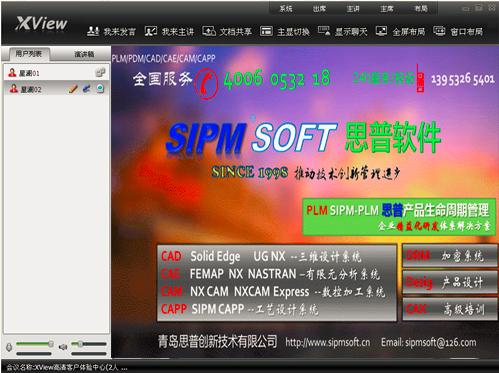Open the 出席 menu

point(319,9)
